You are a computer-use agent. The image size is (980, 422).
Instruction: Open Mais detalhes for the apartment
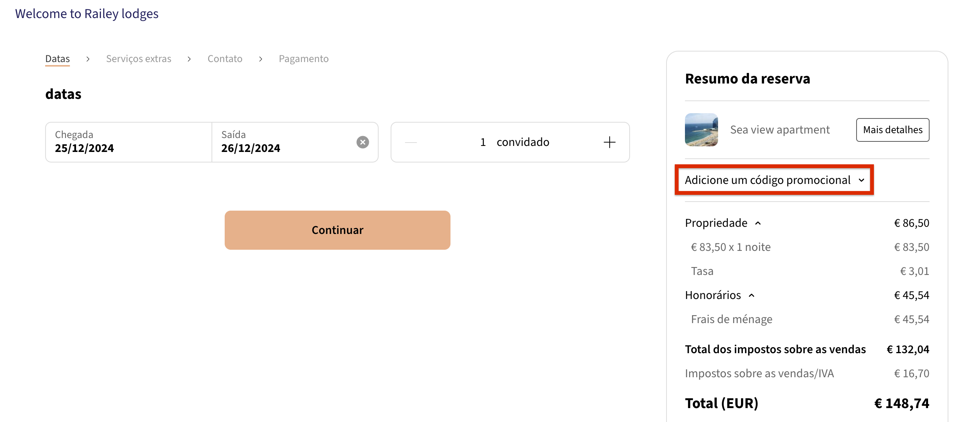click(892, 130)
